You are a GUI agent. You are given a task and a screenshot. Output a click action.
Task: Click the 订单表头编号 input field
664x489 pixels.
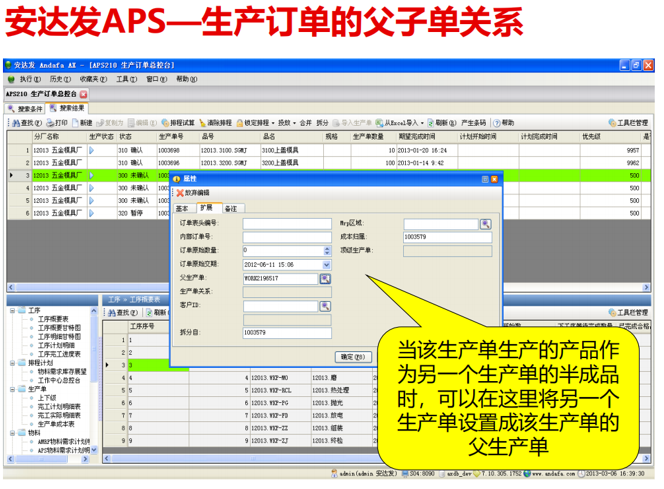click(287, 224)
